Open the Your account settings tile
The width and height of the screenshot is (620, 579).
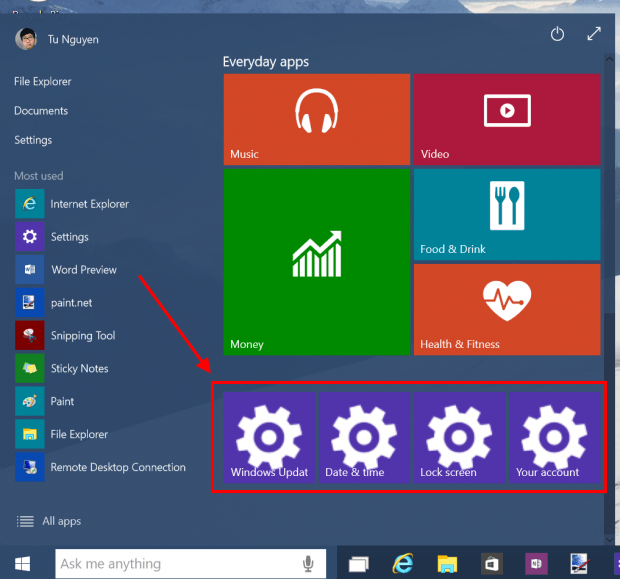[x=554, y=437]
